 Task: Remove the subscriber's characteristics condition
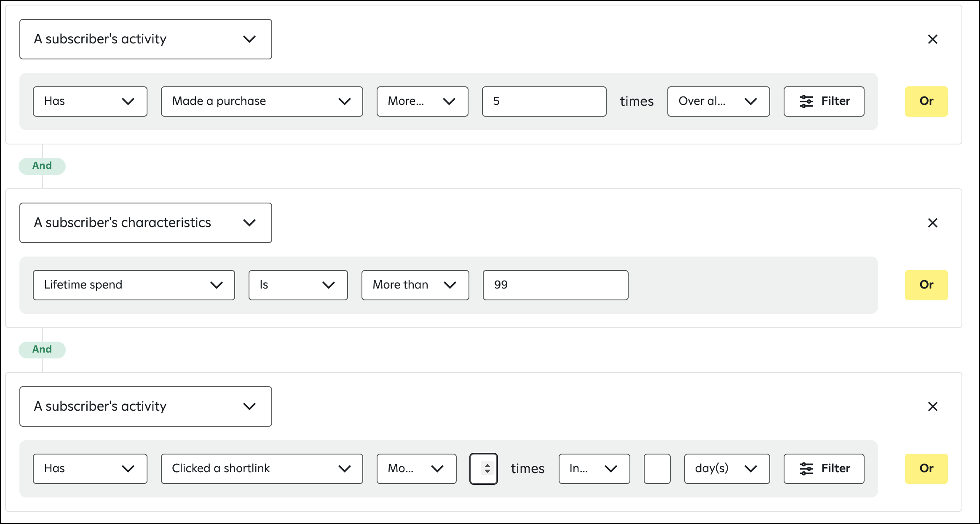point(932,223)
